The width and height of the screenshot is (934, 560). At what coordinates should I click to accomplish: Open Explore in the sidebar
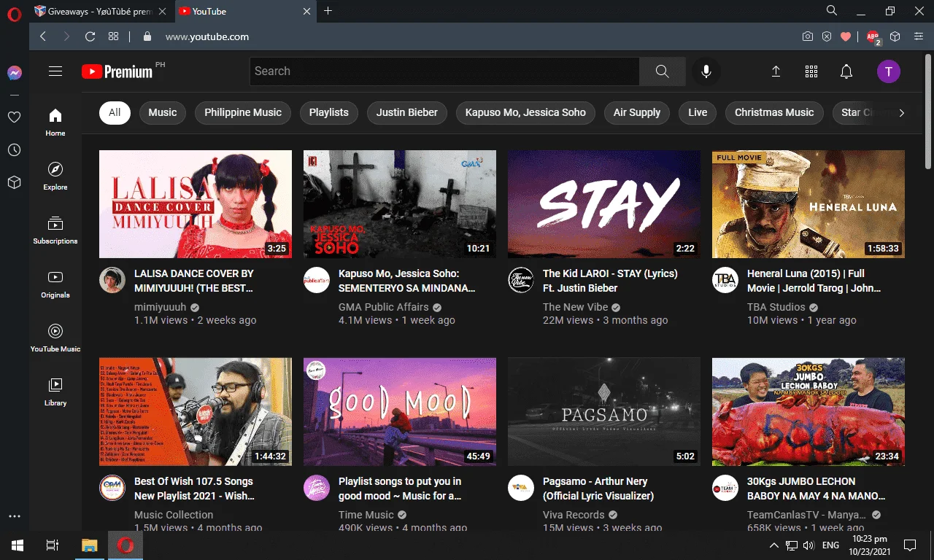point(55,176)
